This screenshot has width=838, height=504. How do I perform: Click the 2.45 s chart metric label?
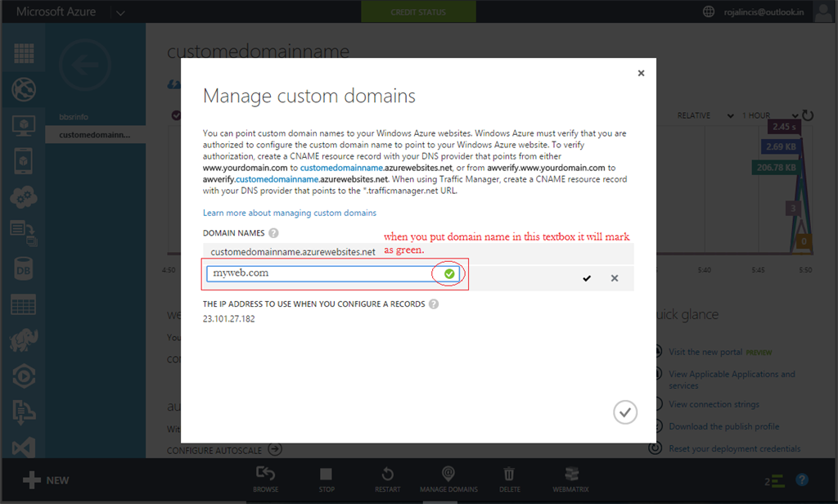784,127
